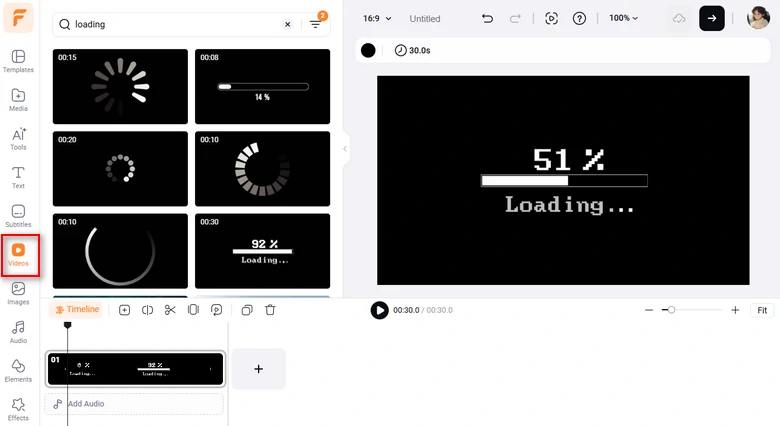Open the 16:9 aspect ratio dropdown

click(x=377, y=18)
